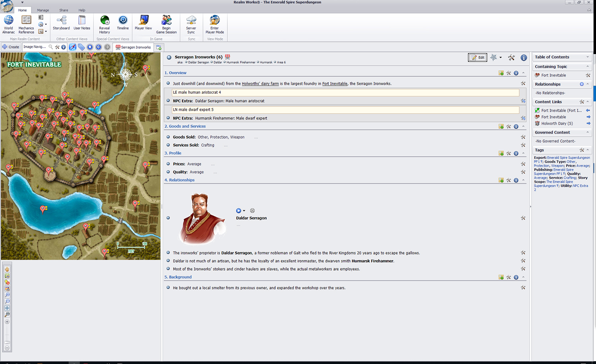
Task: Follow the Fort Inevitable link in overview text
Action: tap(335, 83)
